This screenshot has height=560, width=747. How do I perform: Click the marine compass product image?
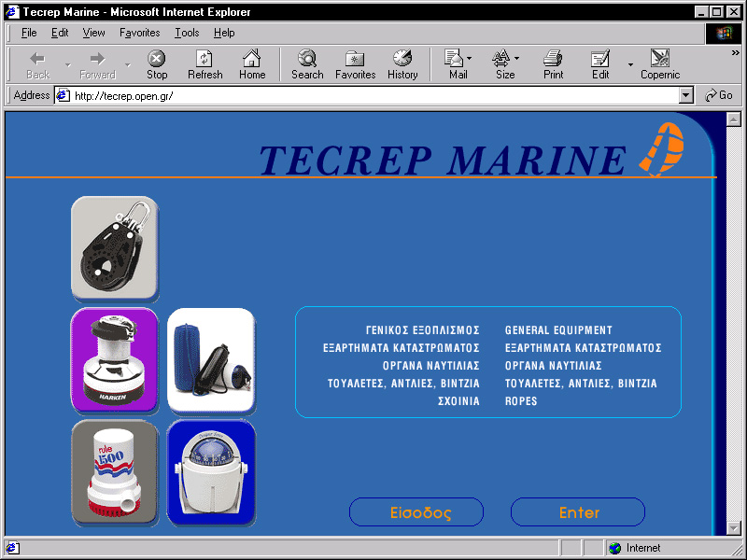[x=211, y=472]
